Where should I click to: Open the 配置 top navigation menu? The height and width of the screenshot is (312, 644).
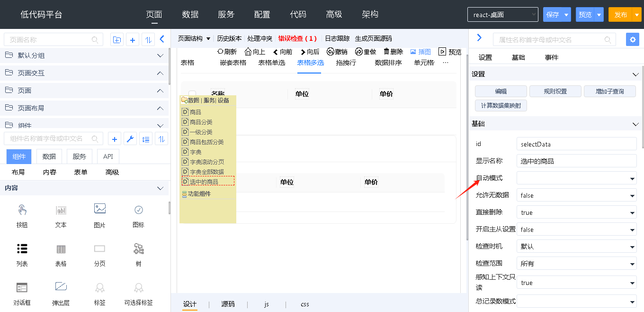[262, 14]
